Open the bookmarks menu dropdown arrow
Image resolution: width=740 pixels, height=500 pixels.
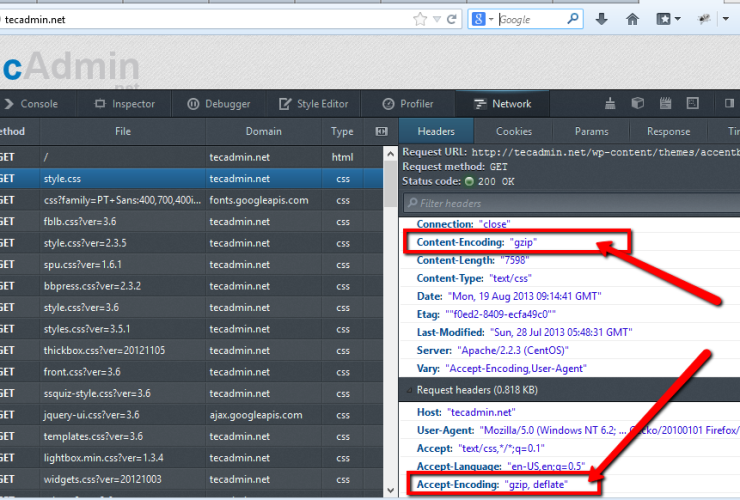(677, 19)
